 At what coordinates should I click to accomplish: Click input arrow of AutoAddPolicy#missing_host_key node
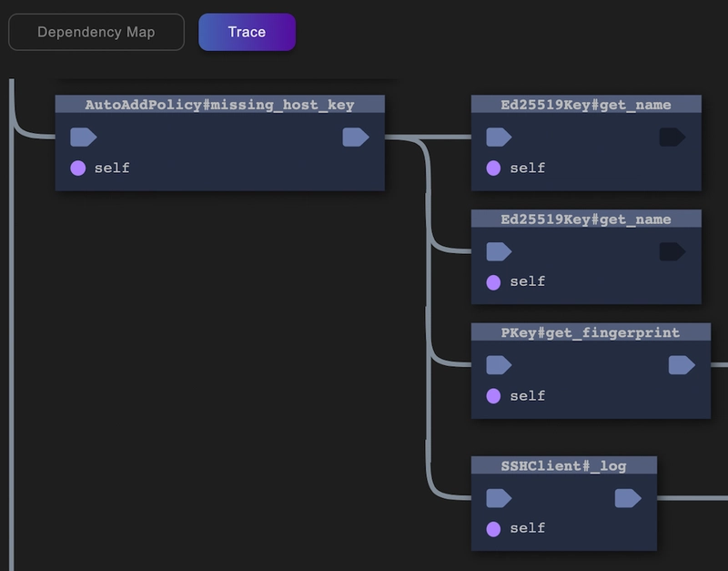pos(84,138)
